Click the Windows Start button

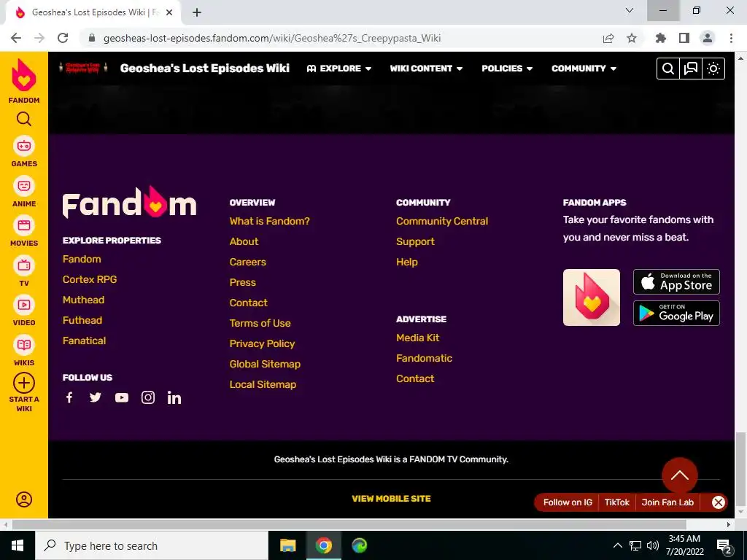pyautogui.click(x=18, y=545)
